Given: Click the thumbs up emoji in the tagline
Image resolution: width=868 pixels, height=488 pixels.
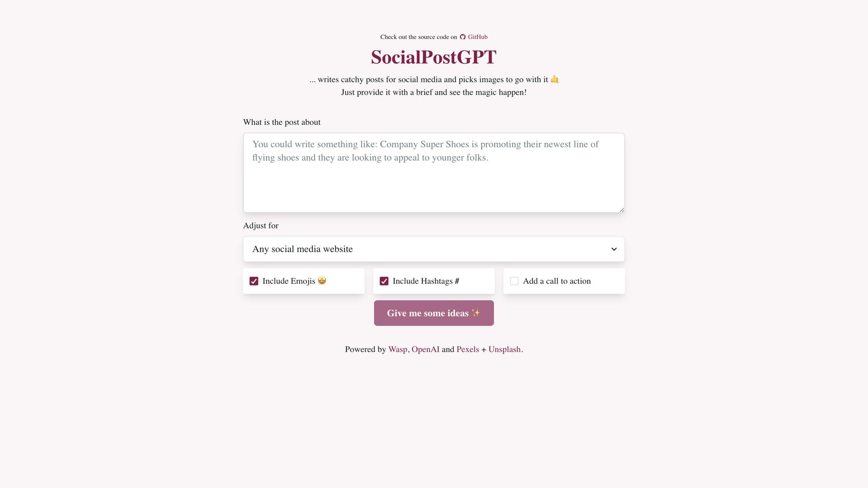Looking at the screenshot, I should pos(554,79).
